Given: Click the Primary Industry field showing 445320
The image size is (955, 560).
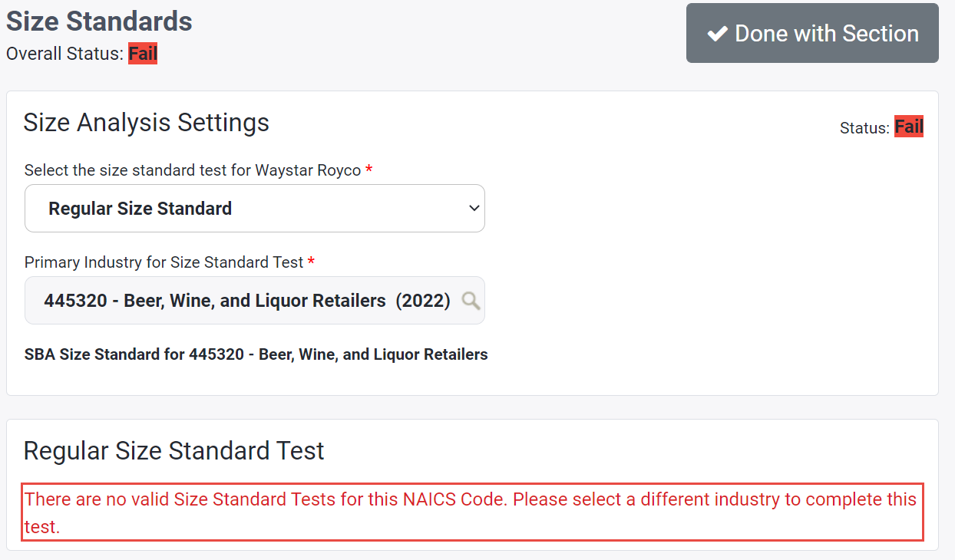Looking at the screenshot, I should tap(246, 301).
